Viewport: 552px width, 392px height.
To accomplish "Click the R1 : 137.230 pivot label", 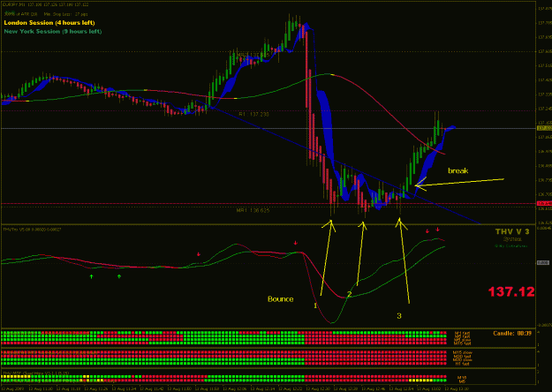I will 253,115.
